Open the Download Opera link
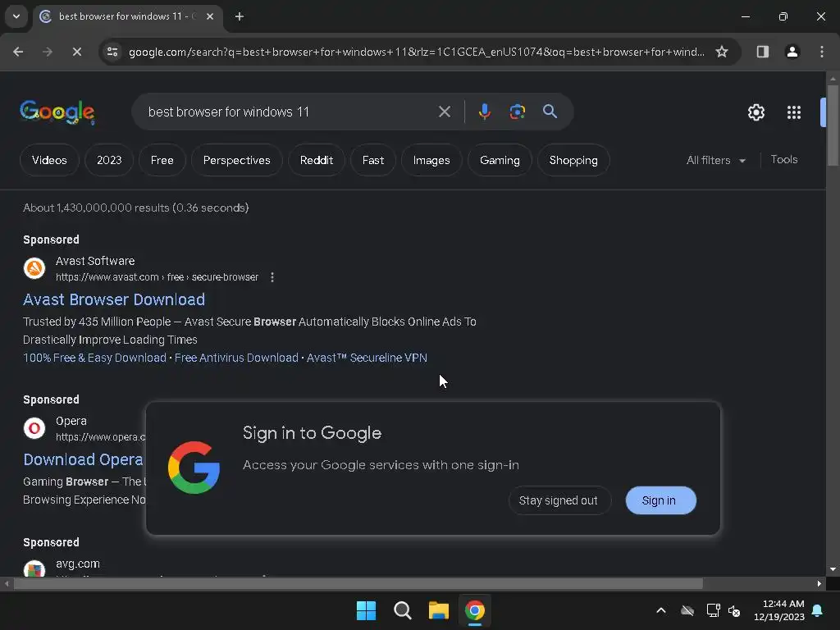 (83, 459)
